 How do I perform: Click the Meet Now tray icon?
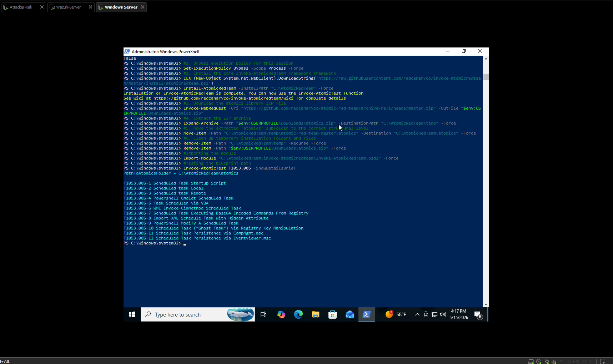pos(426,314)
